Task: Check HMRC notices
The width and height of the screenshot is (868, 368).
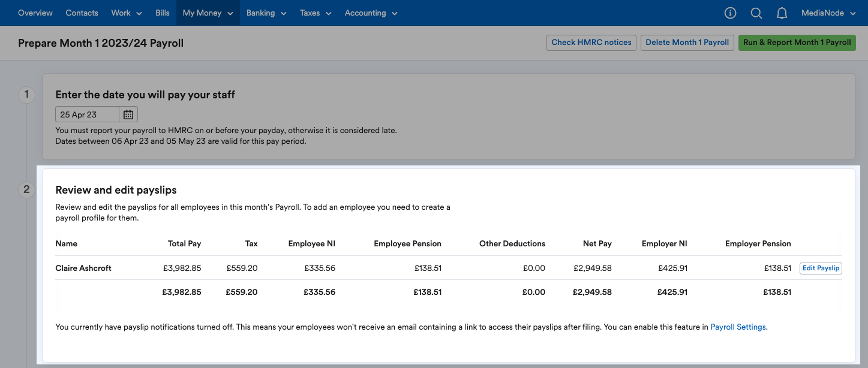Action: tap(591, 43)
